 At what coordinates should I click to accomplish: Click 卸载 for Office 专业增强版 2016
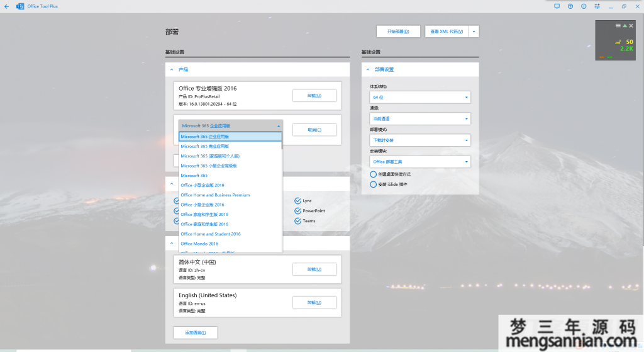[314, 96]
